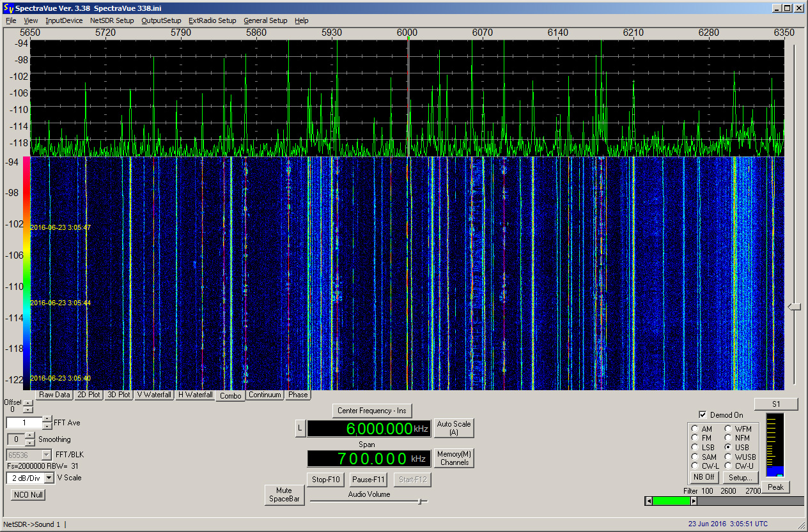Screen dimensions: 808x532
Task: Open the FFT/BLK size dropdown
Action: coord(46,455)
